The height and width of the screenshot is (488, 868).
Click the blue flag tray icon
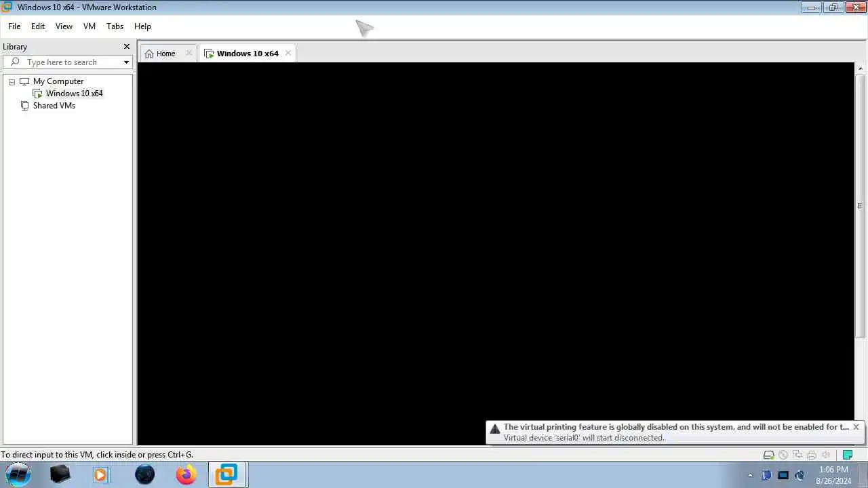pos(766,475)
